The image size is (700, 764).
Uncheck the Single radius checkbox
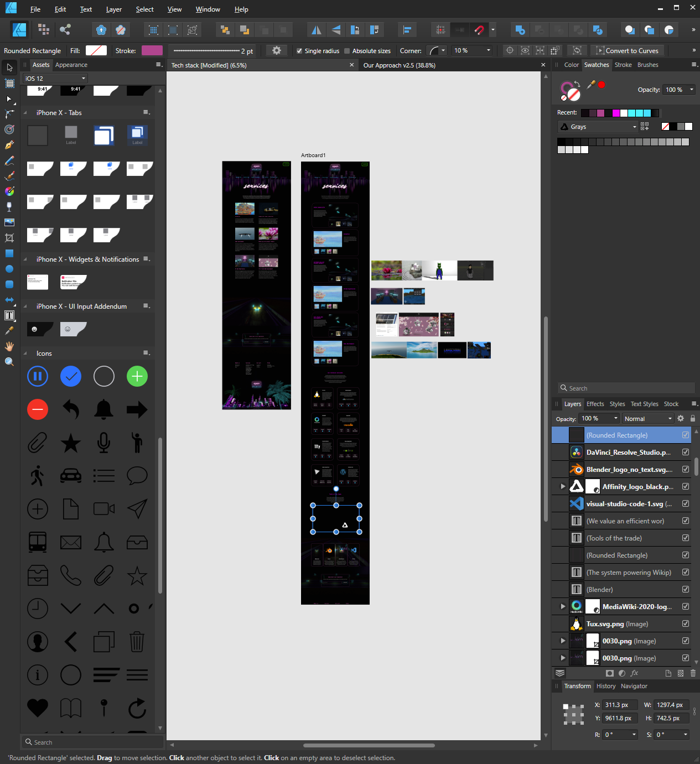(x=299, y=51)
